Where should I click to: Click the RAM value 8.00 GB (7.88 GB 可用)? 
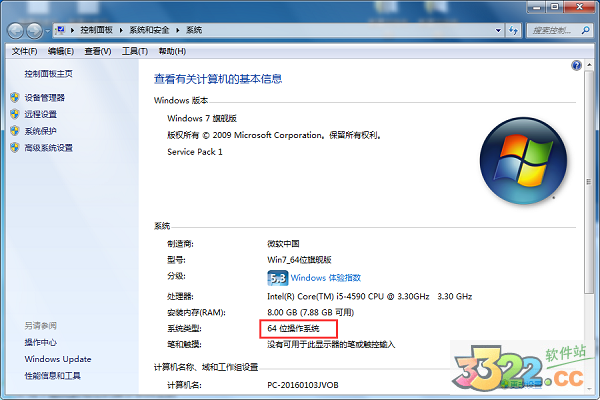click(x=310, y=313)
